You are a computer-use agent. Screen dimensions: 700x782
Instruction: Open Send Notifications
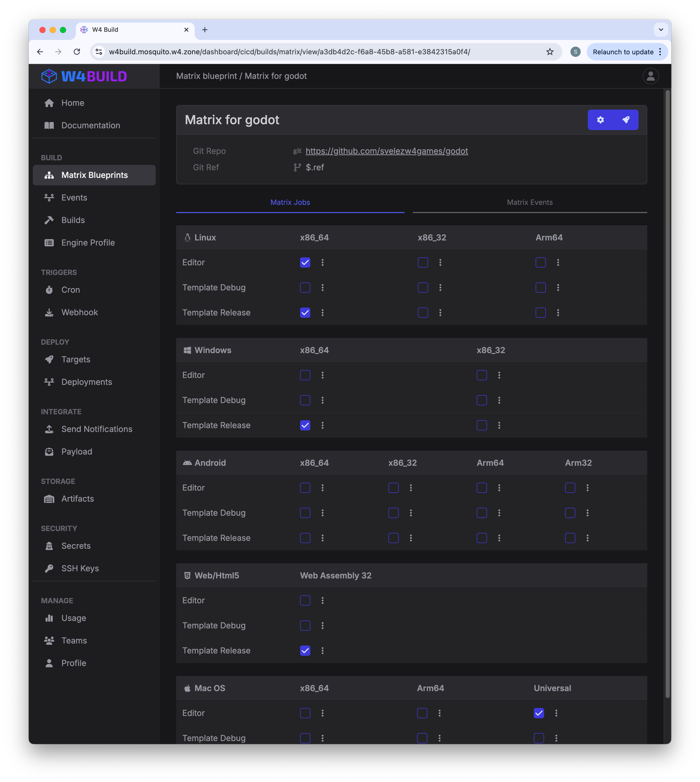click(x=94, y=429)
